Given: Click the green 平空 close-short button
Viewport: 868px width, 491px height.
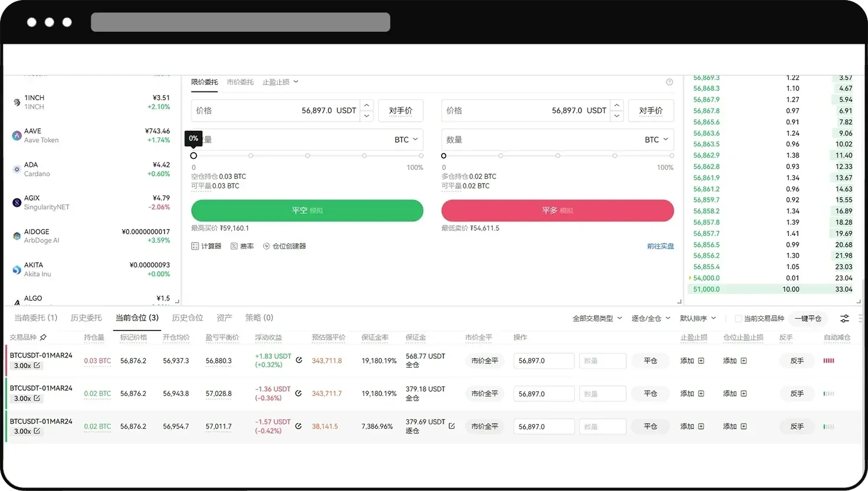Looking at the screenshot, I should pyautogui.click(x=307, y=211).
